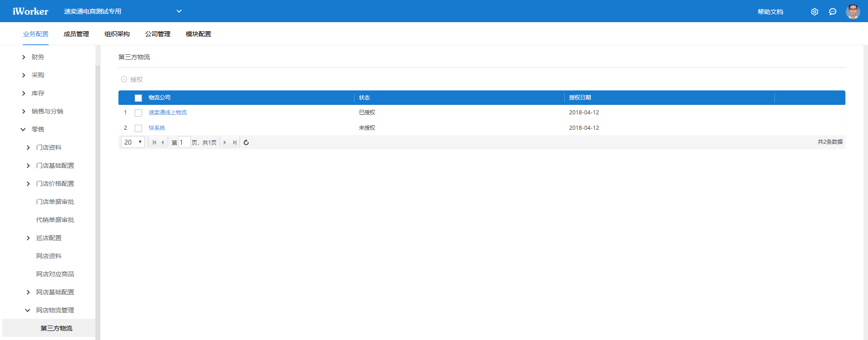The image size is (868, 340).
Task: Expand the 财务 tree node
Action: [24, 57]
